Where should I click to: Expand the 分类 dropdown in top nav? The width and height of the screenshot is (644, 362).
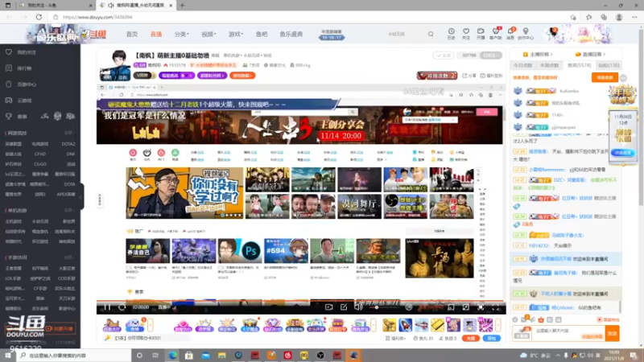[x=182, y=34]
